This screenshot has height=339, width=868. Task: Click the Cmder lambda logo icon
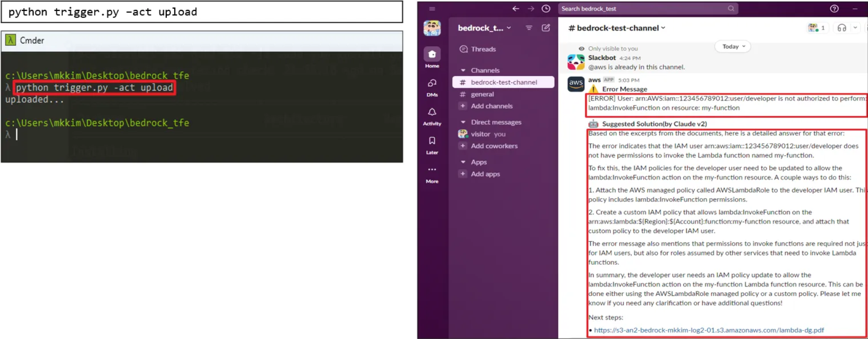(10, 40)
